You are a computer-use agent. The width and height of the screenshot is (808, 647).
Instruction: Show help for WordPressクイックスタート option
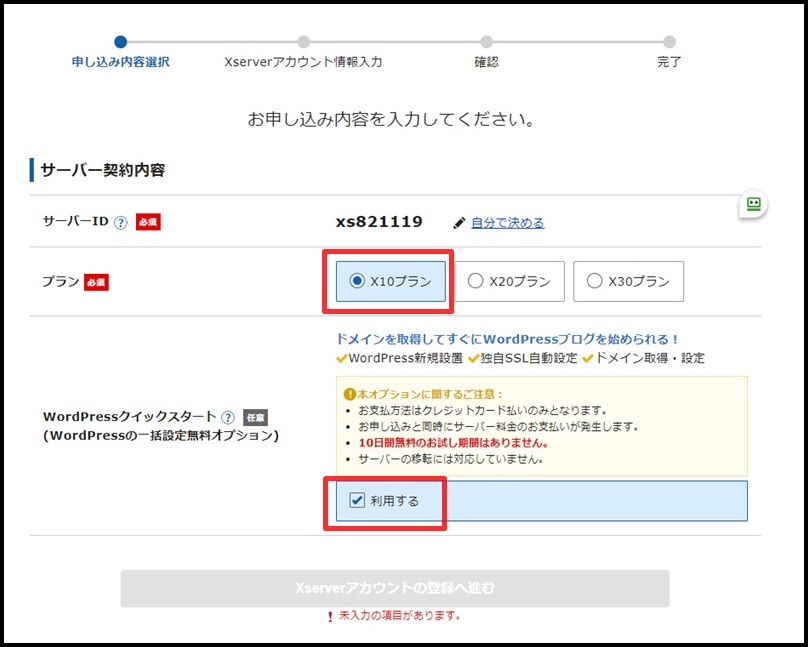tap(228, 417)
